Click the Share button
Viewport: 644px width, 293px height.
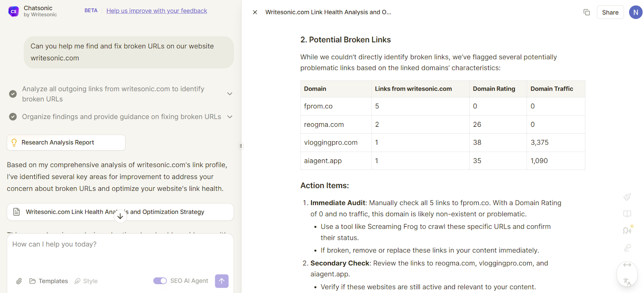tap(610, 12)
